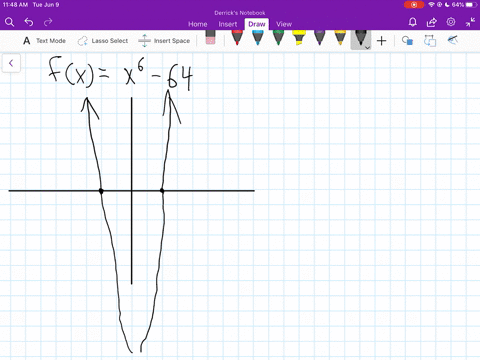The width and height of the screenshot is (480, 360).
Task: Pick the blue pen
Action: pyautogui.click(x=258, y=37)
